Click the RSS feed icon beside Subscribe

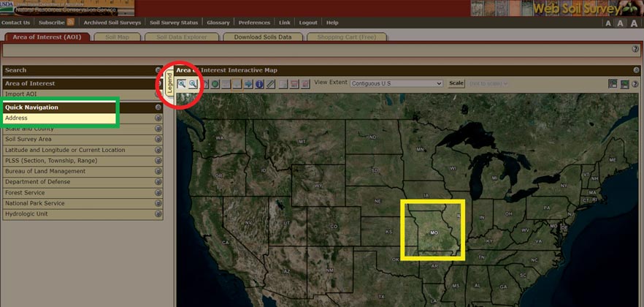[71, 23]
